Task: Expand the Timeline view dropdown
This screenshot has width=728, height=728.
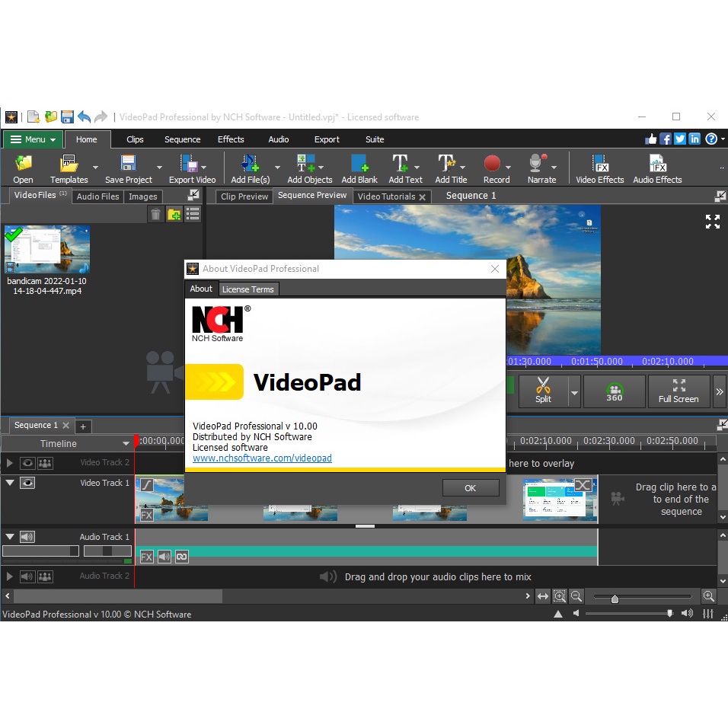Action: tap(126, 444)
